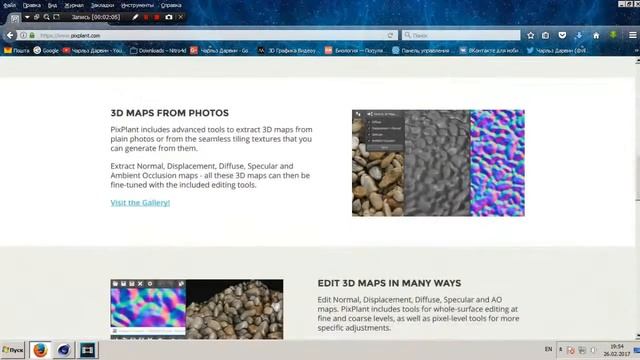This screenshot has width=640, height=360.
Task: Click the page vertical scrollbar
Action: 637,198
